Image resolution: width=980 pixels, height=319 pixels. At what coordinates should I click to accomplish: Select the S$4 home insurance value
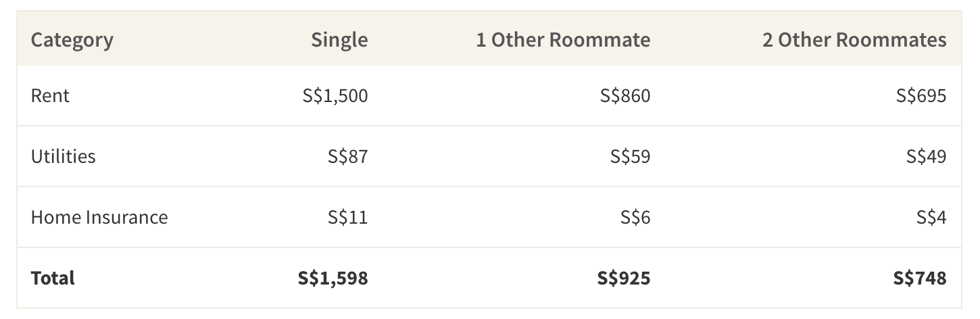tap(931, 217)
